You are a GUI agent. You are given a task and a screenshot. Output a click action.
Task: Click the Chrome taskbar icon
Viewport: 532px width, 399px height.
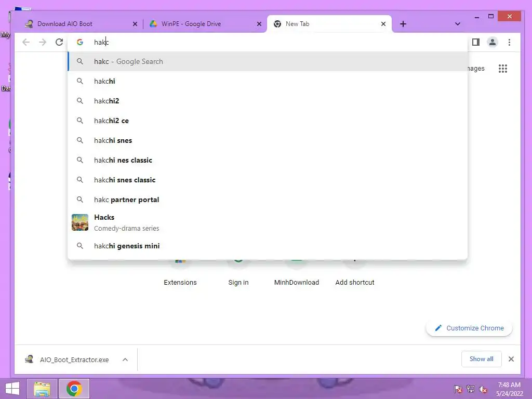[74, 389]
